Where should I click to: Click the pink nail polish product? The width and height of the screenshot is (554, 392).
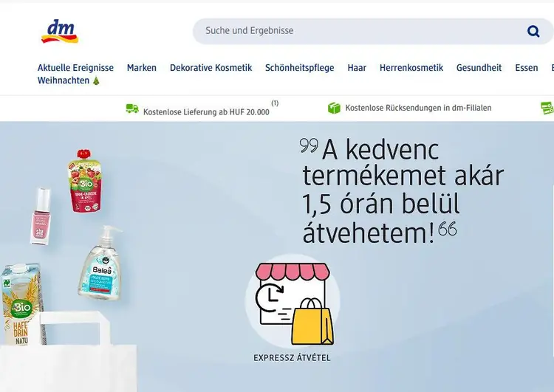tap(41, 216)
